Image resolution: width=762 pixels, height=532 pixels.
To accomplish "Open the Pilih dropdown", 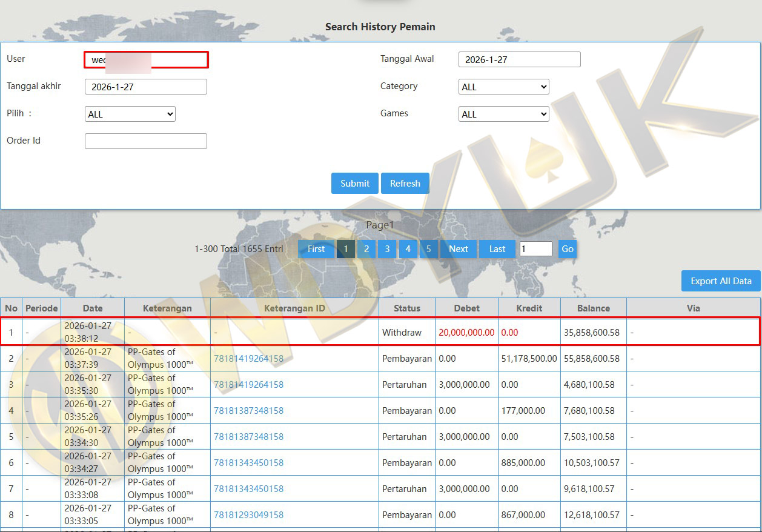I will [130, 114].
